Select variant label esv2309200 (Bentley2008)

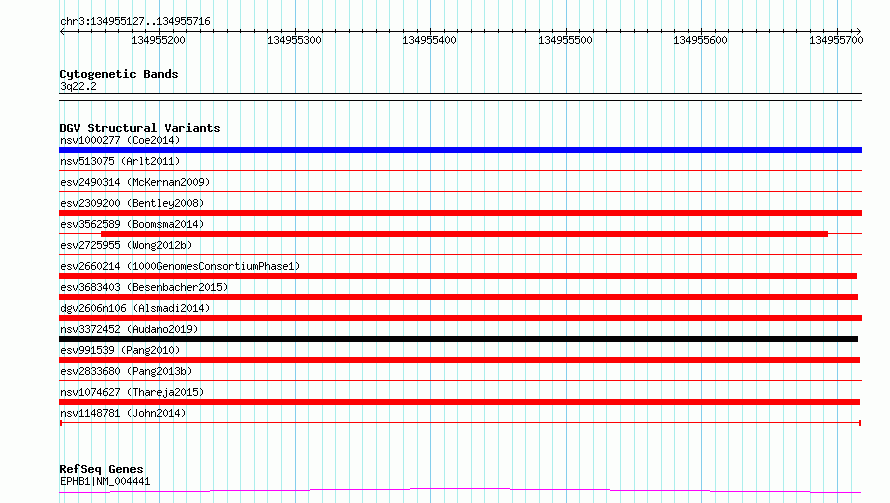[x=132, y=203]
